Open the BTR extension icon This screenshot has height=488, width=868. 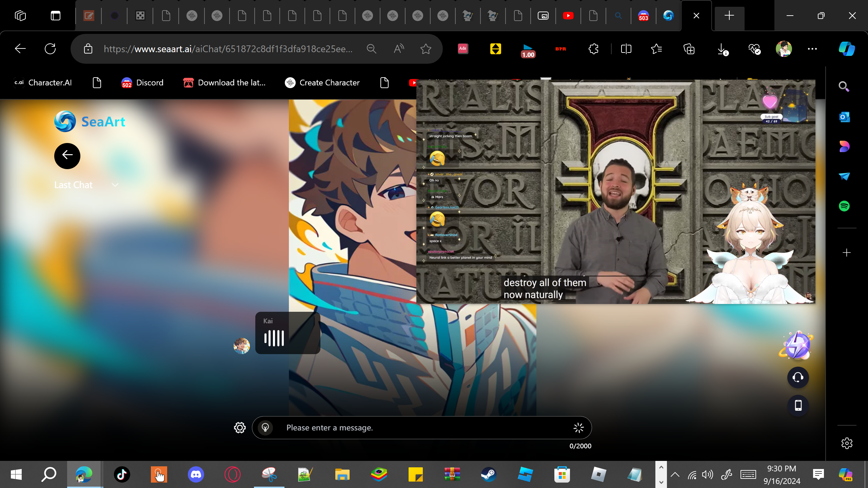pyautogui.click(x=560, y=49)
